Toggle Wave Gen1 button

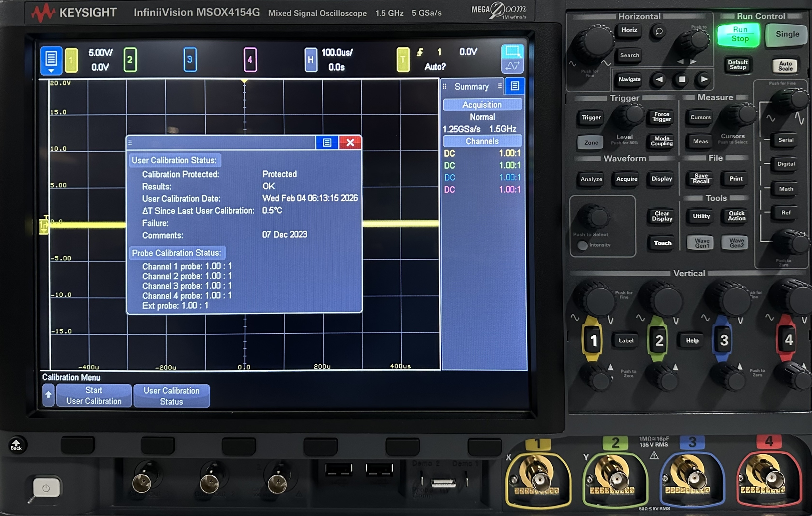pos(701,243)
